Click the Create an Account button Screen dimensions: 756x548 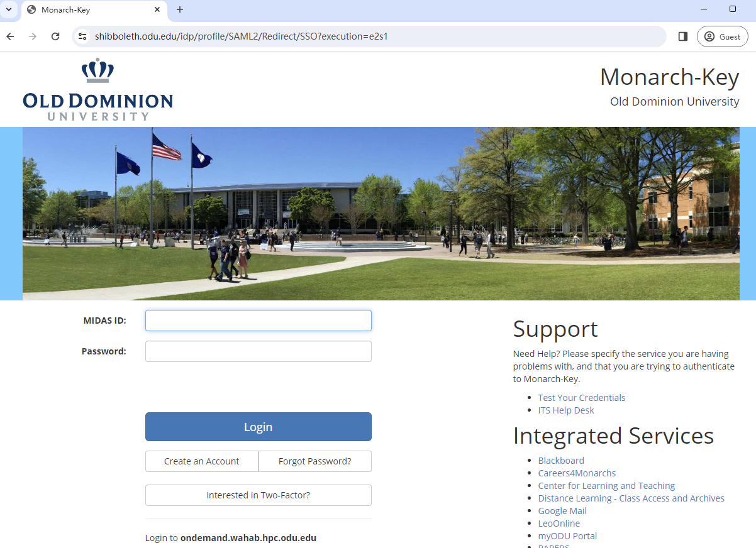point(201,461)
